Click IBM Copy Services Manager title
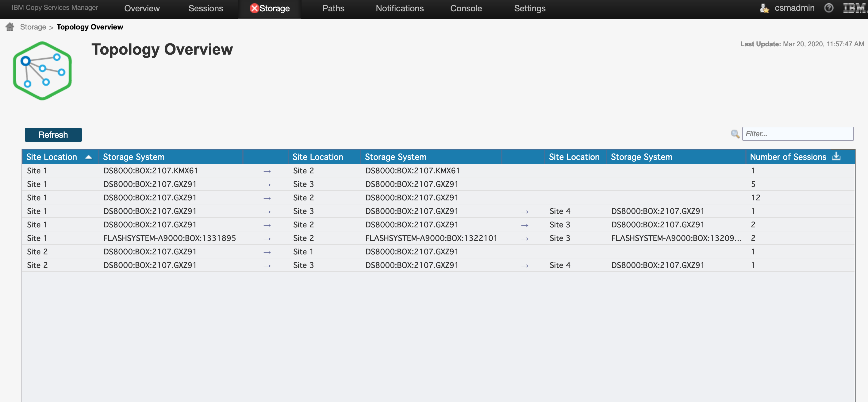868x402 pixels. point(55,7)
